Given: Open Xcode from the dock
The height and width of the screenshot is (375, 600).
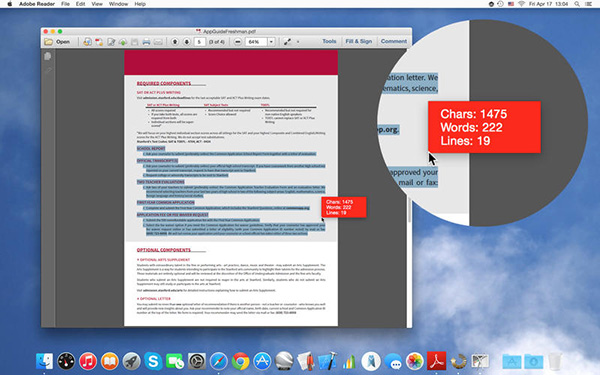Looking at the screenshot, I should (328, 361).
